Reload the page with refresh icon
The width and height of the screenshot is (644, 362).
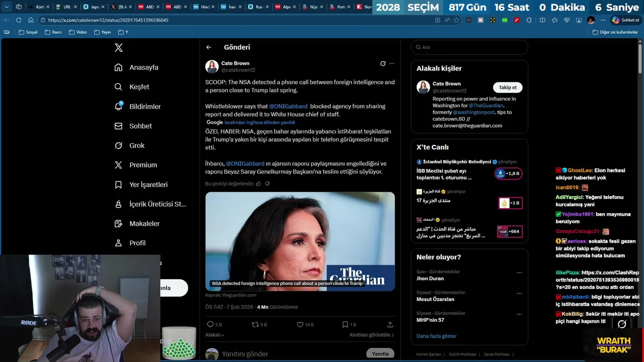[19, 20]
